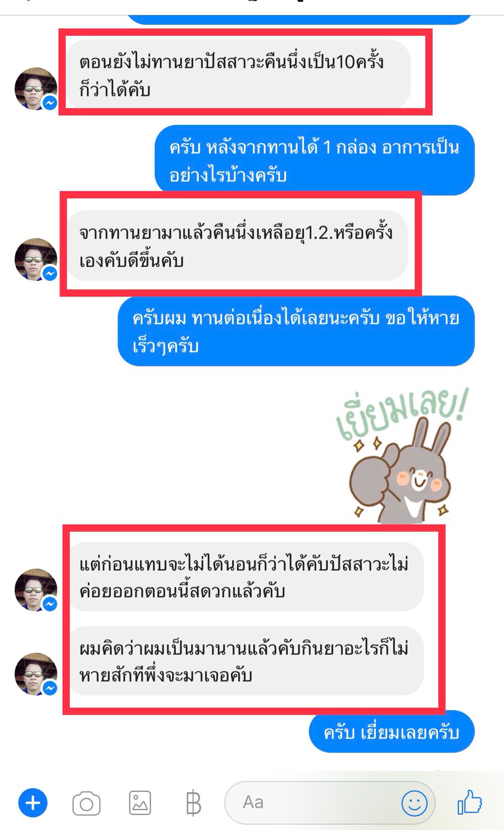Open the emoji smiley picker
Screen dimensions: 504x830
(414, 803)
